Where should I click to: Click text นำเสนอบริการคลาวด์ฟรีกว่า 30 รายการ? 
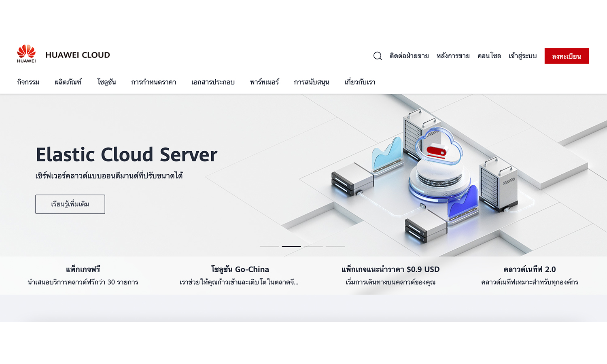83,282
